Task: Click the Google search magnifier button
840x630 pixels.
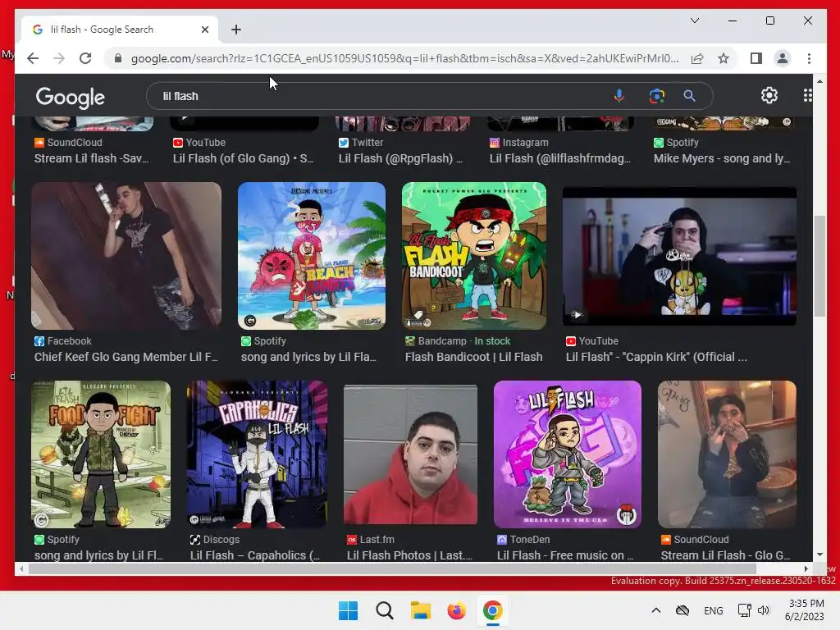Action: (x=689, y=96)
